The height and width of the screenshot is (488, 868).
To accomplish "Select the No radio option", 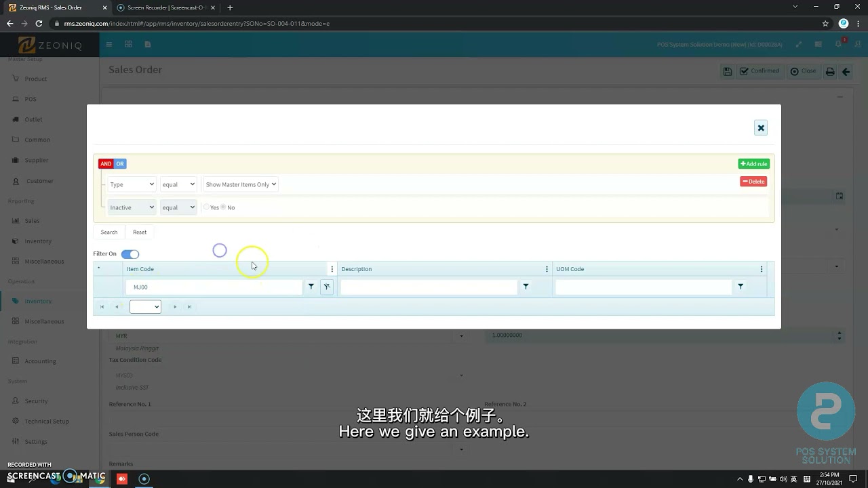I will point(223,207).
